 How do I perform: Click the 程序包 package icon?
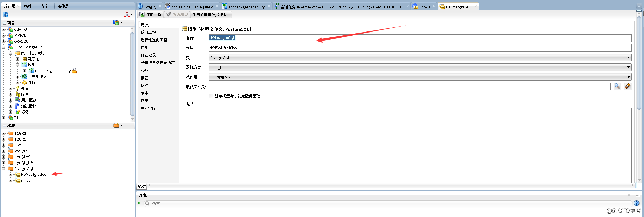(25, 59)
